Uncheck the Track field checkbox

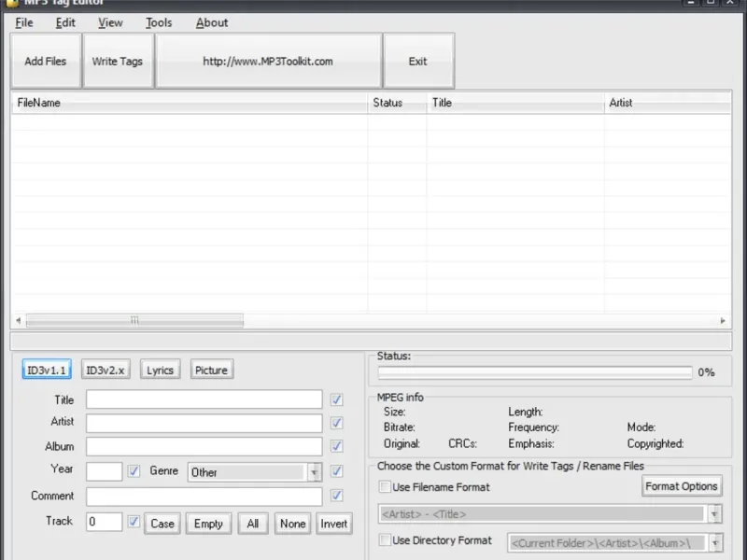click(x=134, y=522)
